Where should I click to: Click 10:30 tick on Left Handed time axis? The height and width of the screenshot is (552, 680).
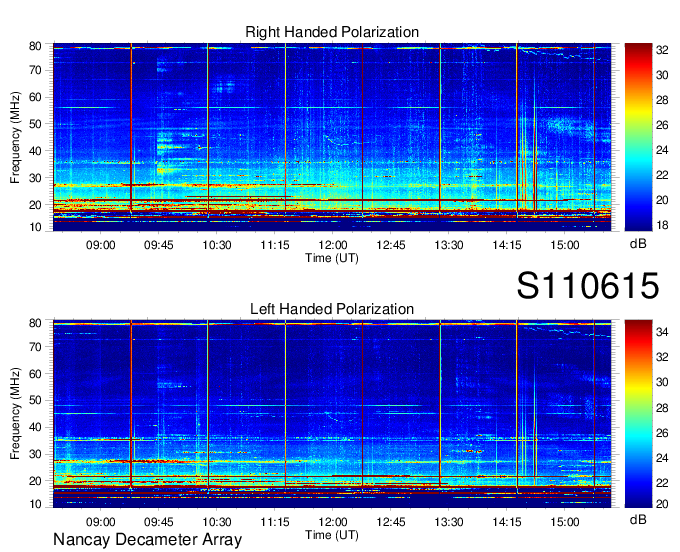click(x=217, y=522)
